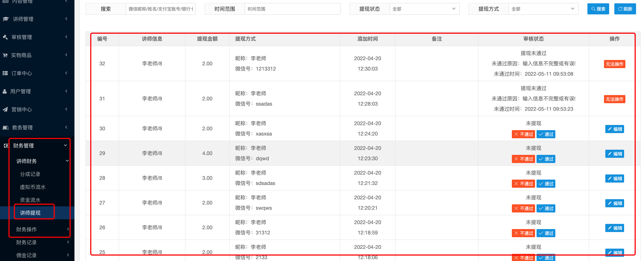Viewport: 644px width, 261px height.
Task: Click the blue 搜索 button
Action: coord(598,9)
